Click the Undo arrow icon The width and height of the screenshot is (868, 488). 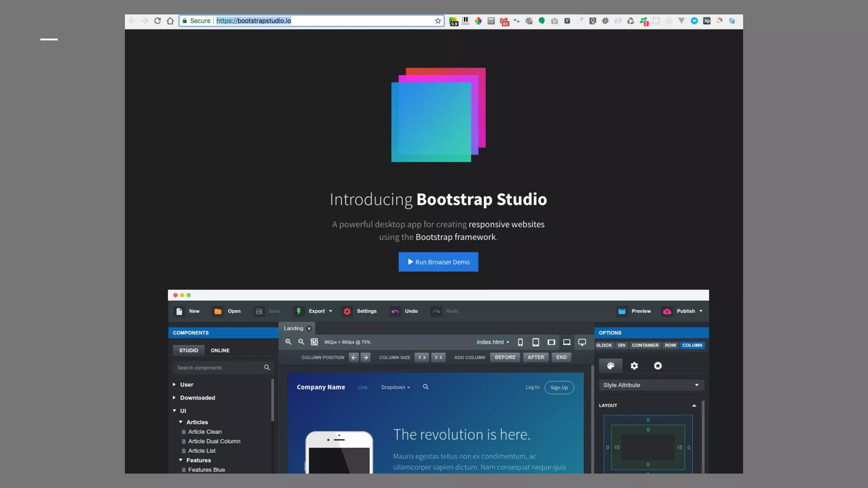395,311
